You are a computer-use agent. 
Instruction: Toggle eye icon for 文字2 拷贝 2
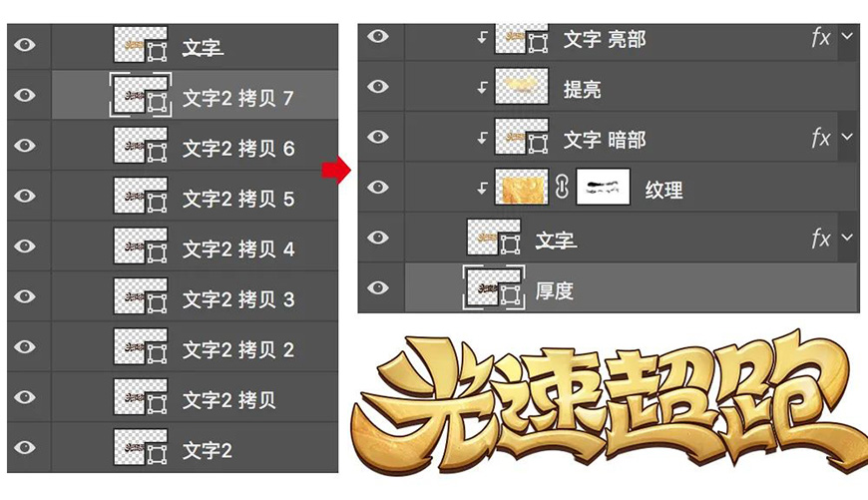pos(25,346)
